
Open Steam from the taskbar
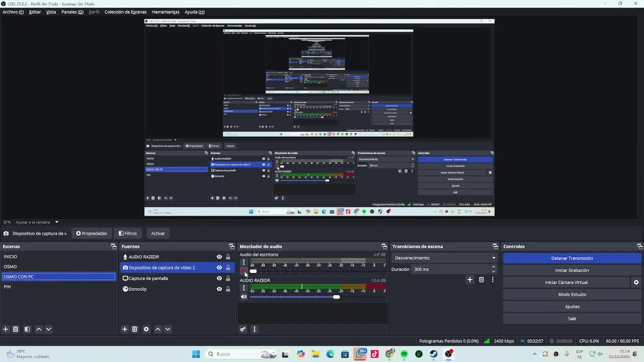click(433, 354)
